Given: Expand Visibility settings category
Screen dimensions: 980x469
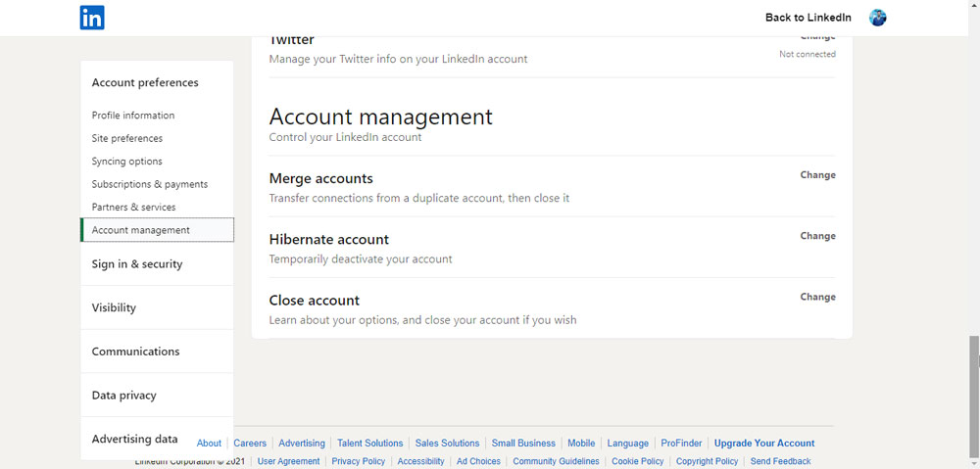Looking at the screenshot, I should pyautogui.click(x=114, y=307).
